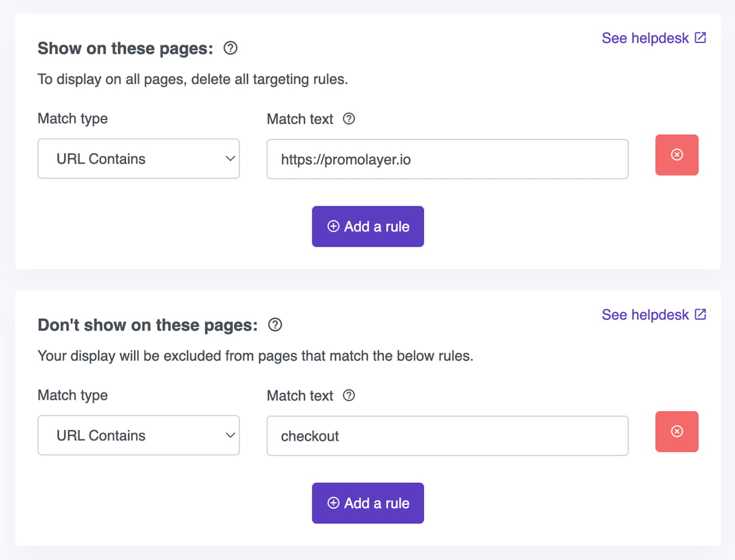
Task: Focus Match text field containing "checkout"
Action: [x=447, y=436]
